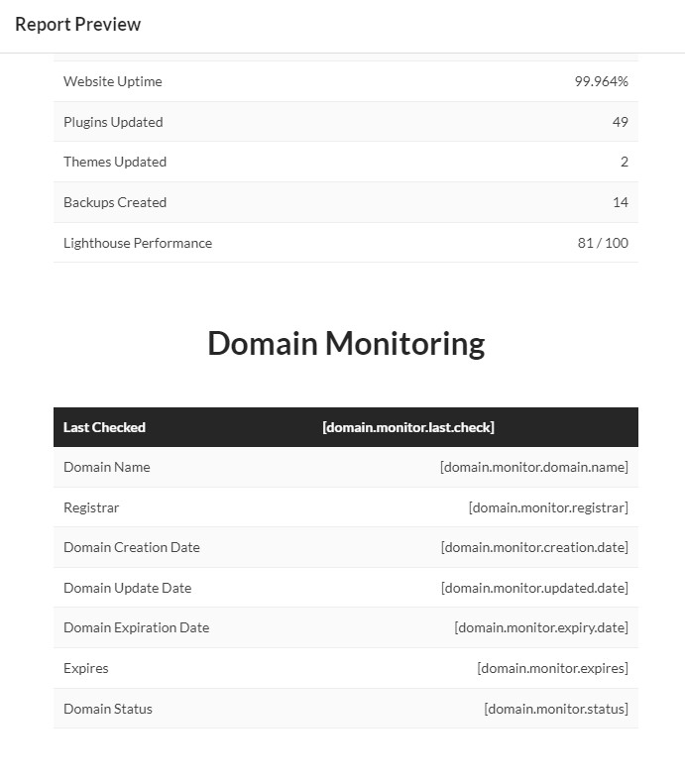Select the [domain.monitor.last.check] header placeholder

coord(408,427)
